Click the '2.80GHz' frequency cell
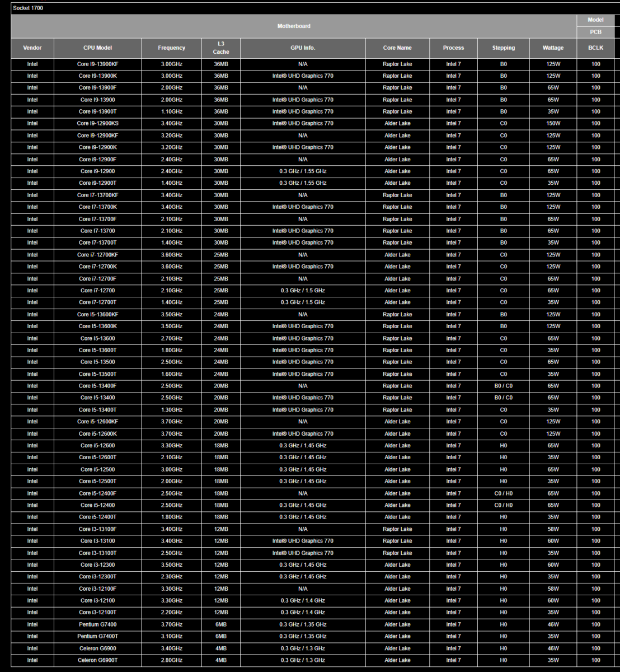The image size is (620, 672). point(172,660)
